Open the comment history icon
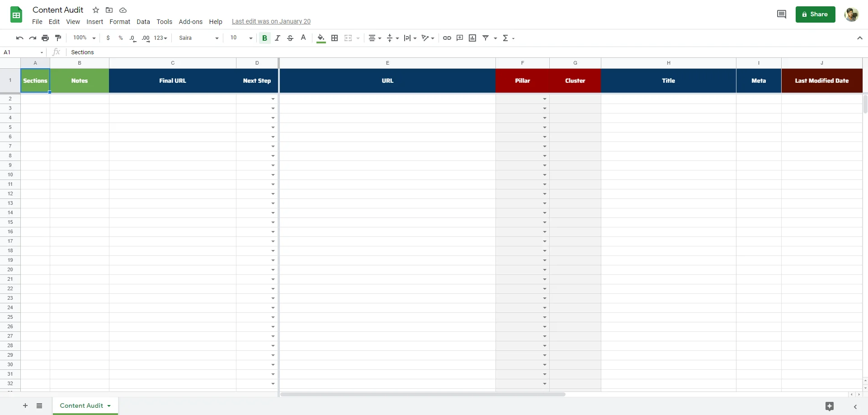Image resolution: width=868 pixels, height=415 pixels. [x=781, y=14]
